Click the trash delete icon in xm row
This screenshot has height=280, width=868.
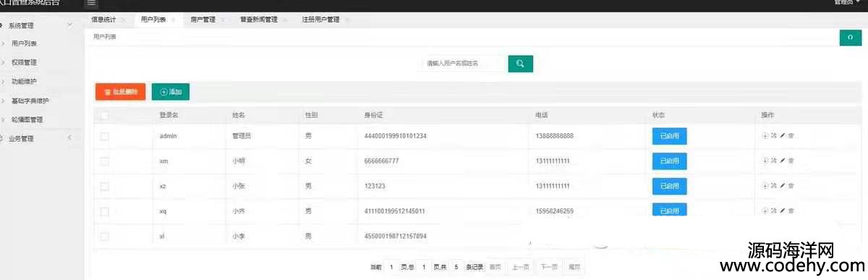point(791,161)
